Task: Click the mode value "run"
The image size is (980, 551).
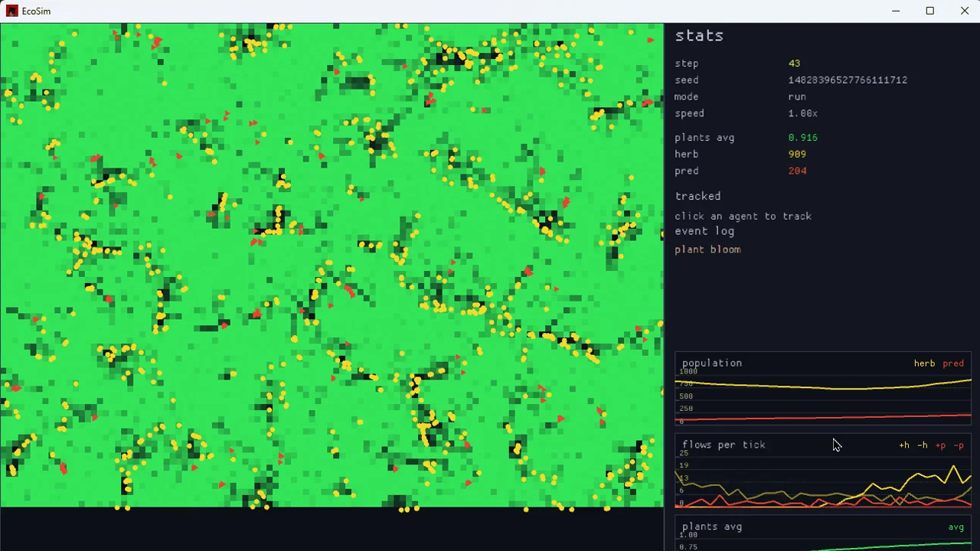Action: click(x=797, y=97)
